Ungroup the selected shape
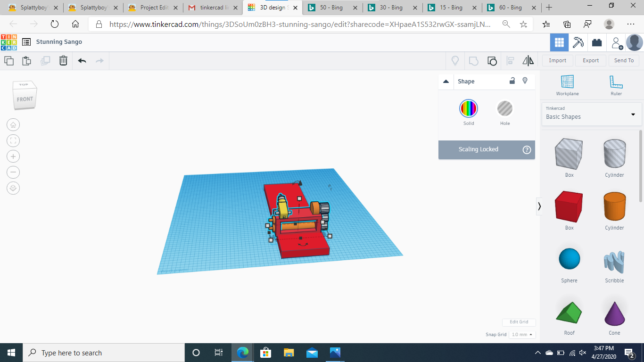 (492, 60)
